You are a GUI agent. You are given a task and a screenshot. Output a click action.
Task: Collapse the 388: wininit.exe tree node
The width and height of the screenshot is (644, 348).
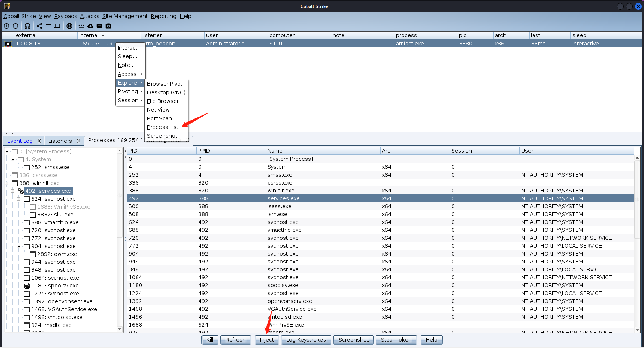click(7, 183)
